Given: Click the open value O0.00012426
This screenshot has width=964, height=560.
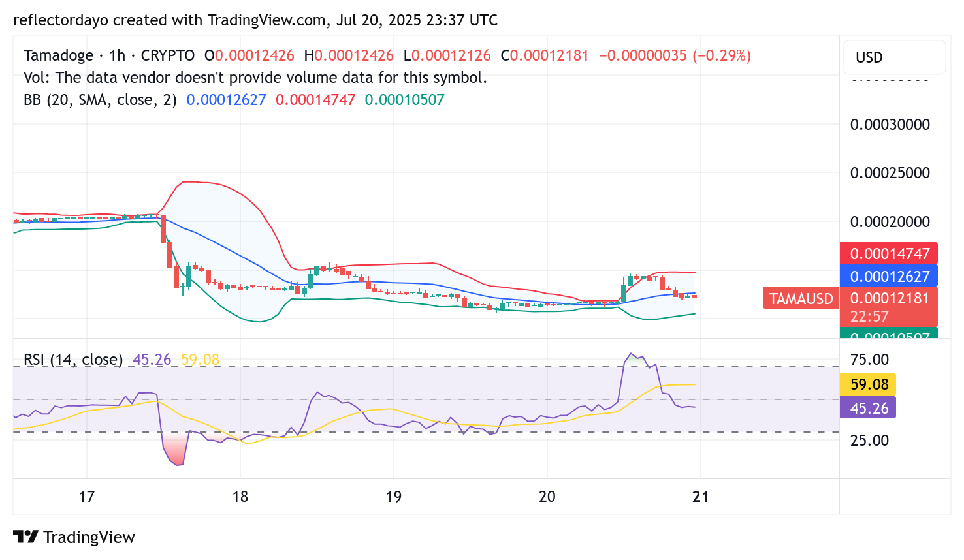Looking at the screenshot, I should coord(249,55).
